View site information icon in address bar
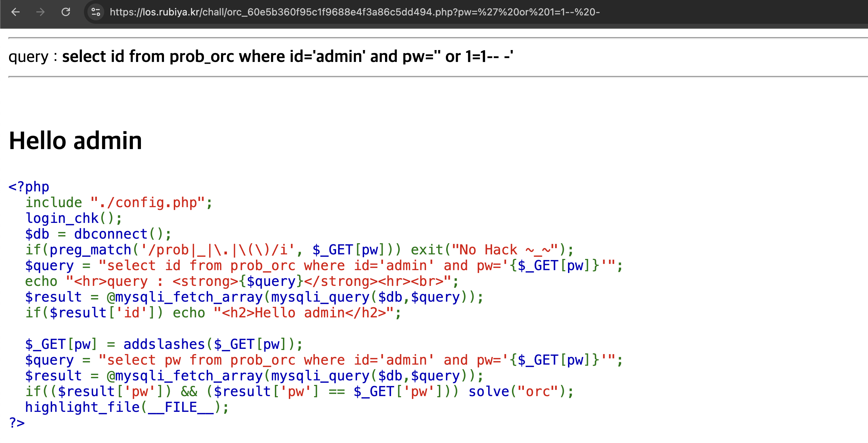 96,12
